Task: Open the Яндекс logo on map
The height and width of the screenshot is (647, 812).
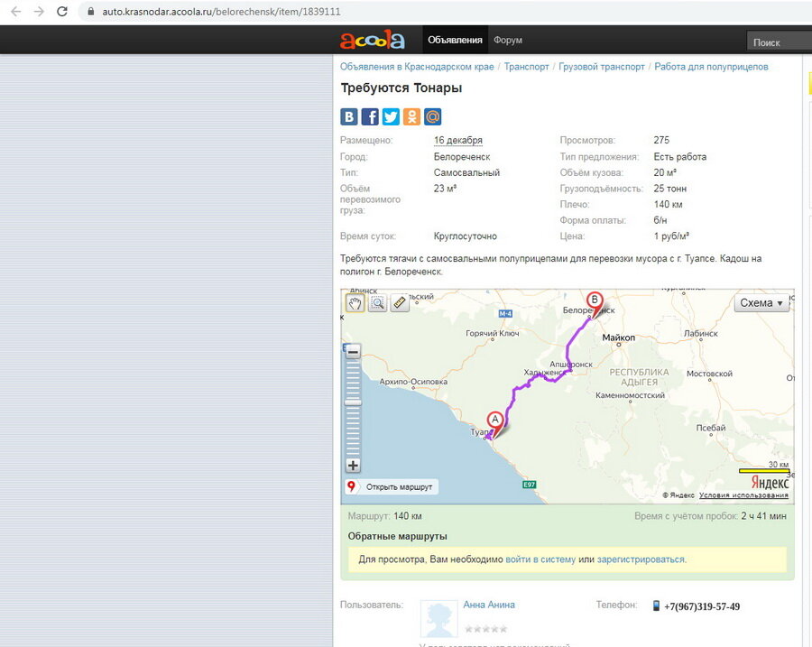Action: pos(770,482)
